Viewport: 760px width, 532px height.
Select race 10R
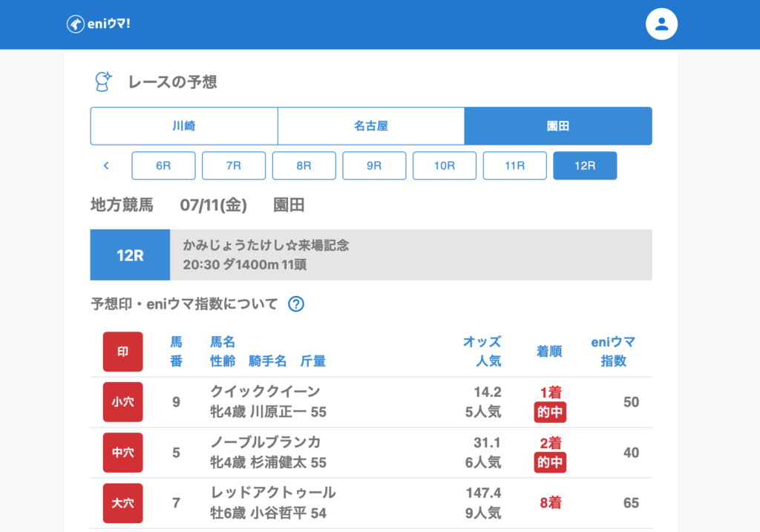[x=445, y=165]
